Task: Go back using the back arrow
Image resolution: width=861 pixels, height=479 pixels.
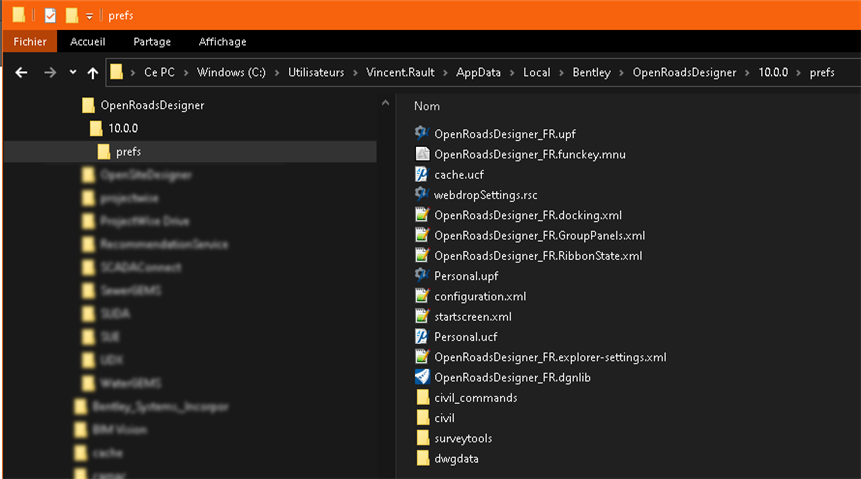Action: click(21, 73)
